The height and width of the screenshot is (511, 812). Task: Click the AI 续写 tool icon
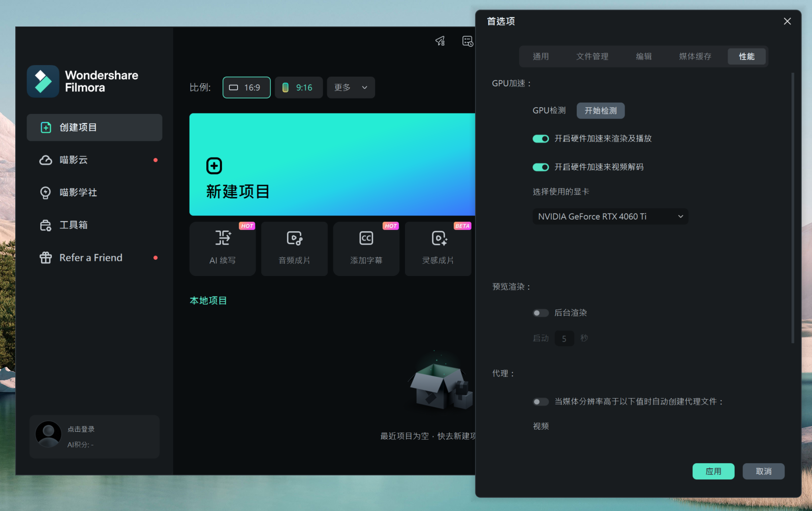pyautogui.click(x=223, y=238)
